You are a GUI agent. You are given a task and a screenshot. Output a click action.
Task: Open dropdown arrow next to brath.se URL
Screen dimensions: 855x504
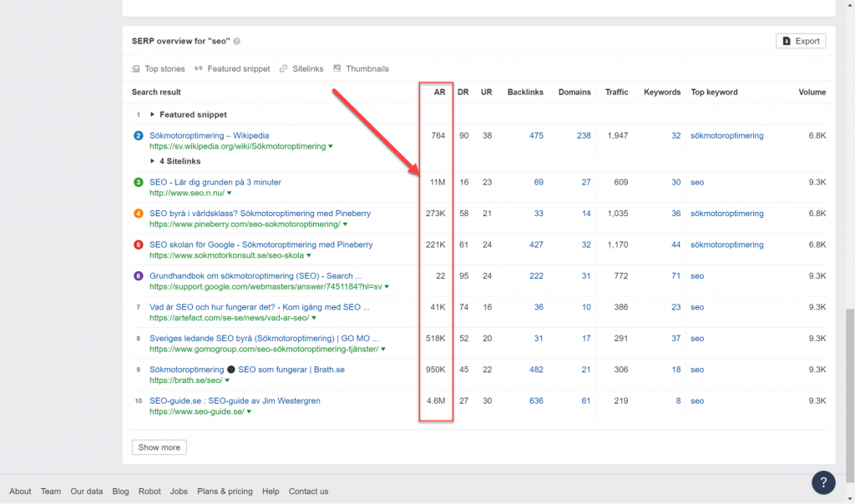227,381
